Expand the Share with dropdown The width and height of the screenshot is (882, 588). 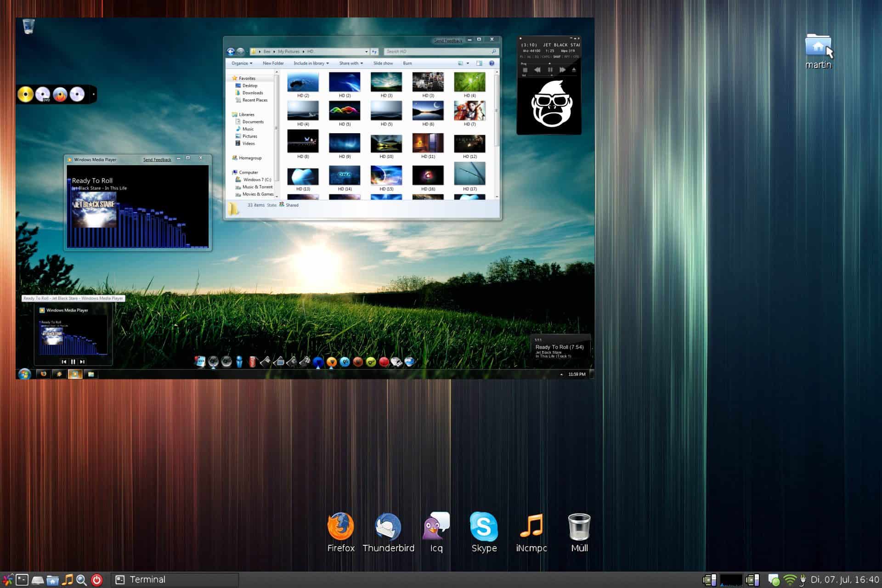coord(350,63)
